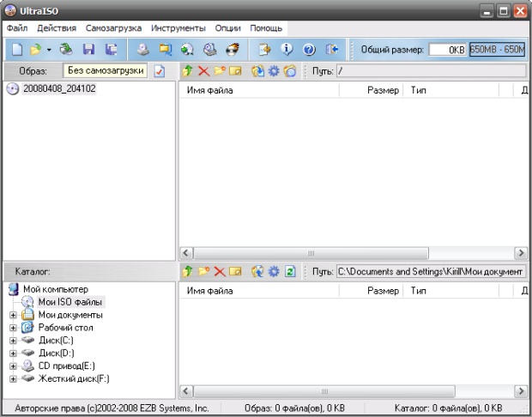Burn CD/DVD image with flame disc icon
532x417 pixels.
pos(233,50)
